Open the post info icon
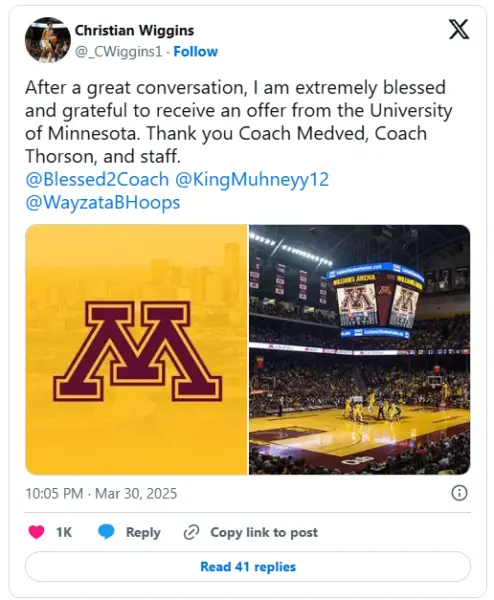 tap(459, 493)
